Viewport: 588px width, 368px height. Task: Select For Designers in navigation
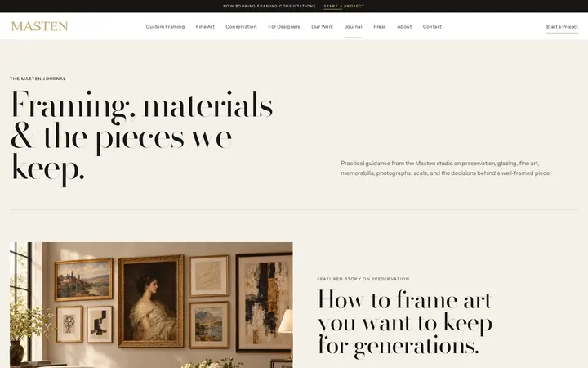tap(284, 27)
